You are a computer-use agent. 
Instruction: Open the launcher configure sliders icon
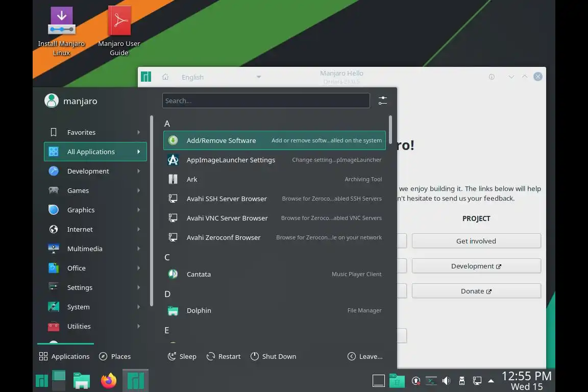click(382, 101)
